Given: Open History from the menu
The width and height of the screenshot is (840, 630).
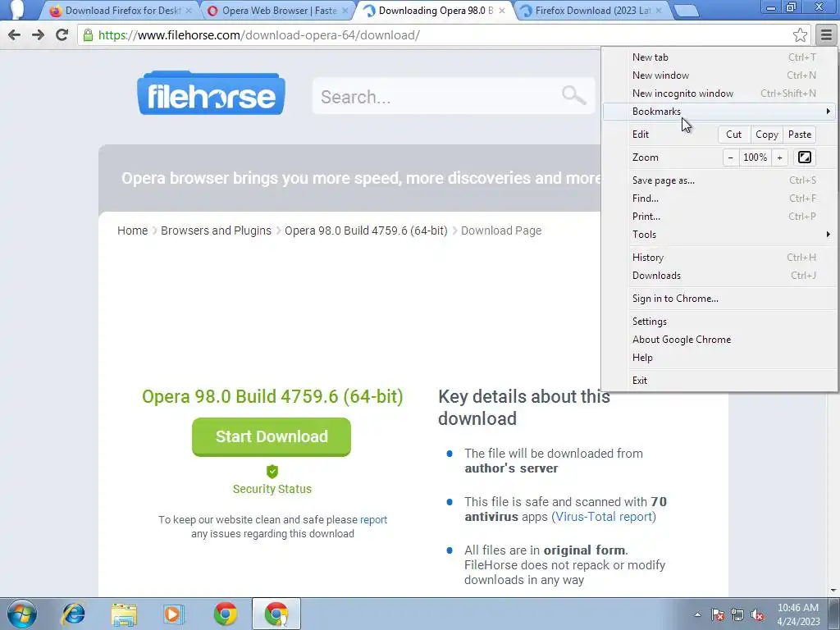Looking at the screenshot, I should (719, 258).
